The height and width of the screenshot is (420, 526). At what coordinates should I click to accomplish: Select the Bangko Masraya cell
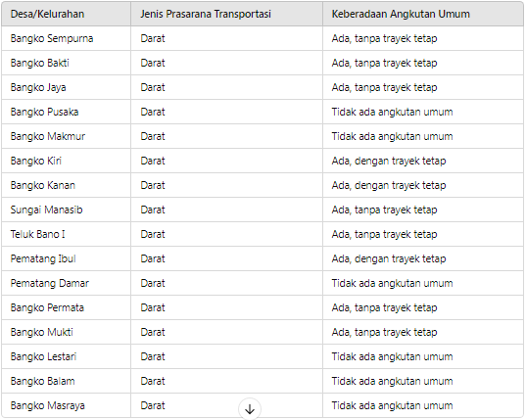tap(66, 405)
